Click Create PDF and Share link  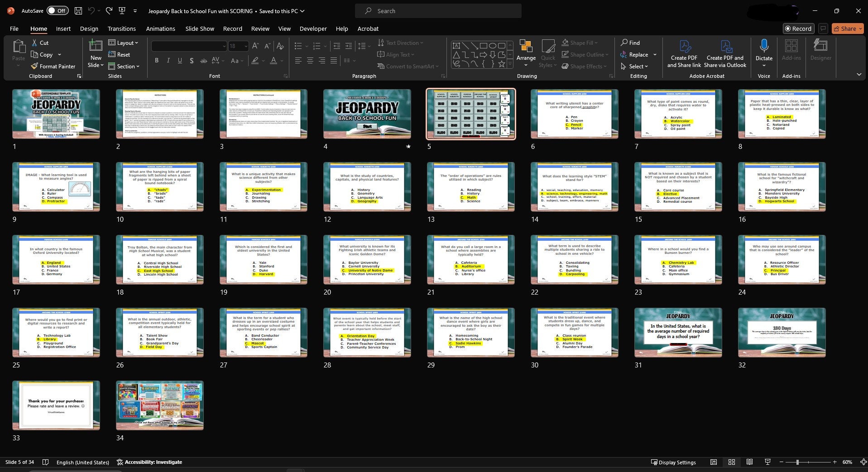coord(684,53)
